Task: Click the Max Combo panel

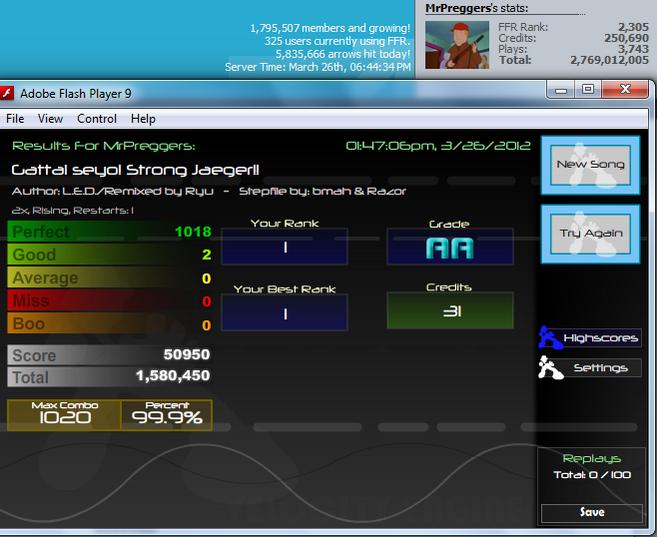Action: (64, 415)
